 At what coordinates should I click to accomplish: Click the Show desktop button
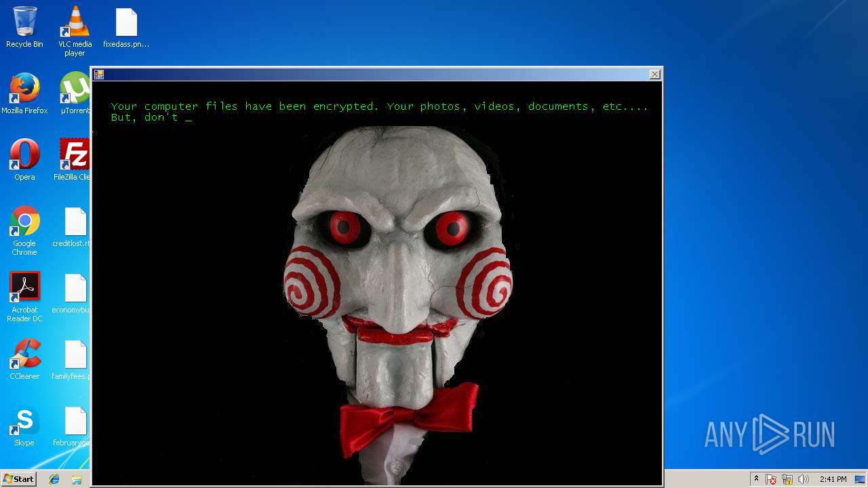(861, 479)
